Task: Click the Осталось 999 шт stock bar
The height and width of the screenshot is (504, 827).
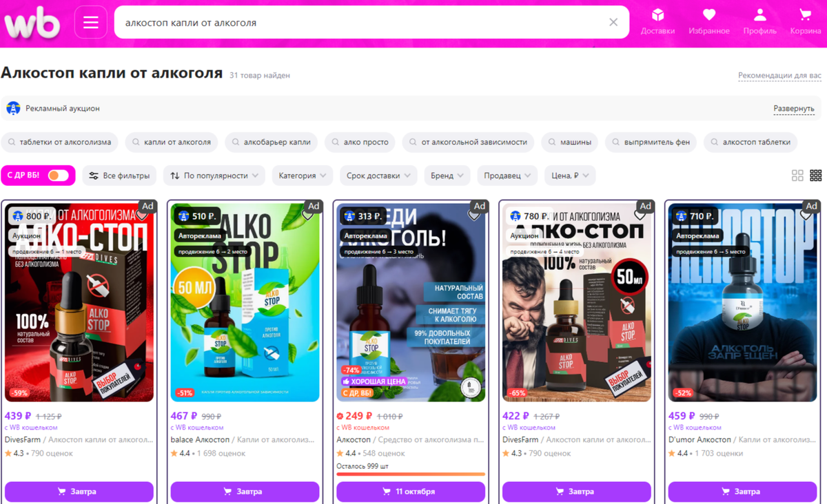Action: (x=411, y=474)
